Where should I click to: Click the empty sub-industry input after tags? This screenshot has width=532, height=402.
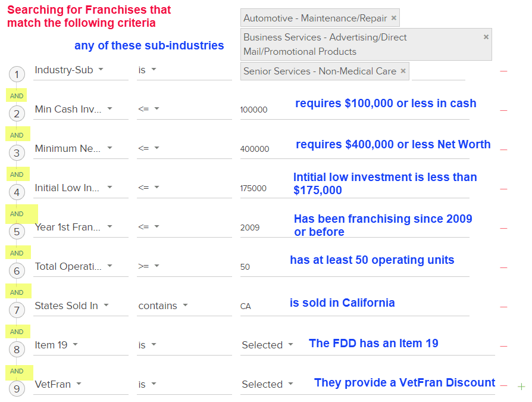(x=437, y=71)
